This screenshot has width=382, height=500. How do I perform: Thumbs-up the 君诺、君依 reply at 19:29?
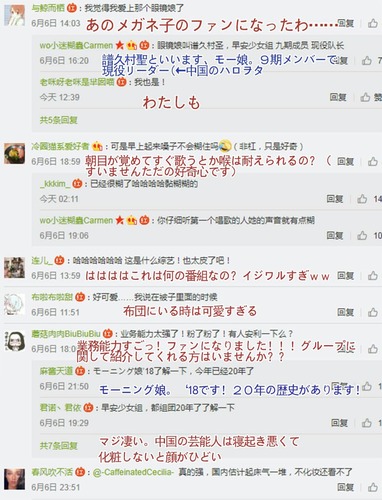367,423
